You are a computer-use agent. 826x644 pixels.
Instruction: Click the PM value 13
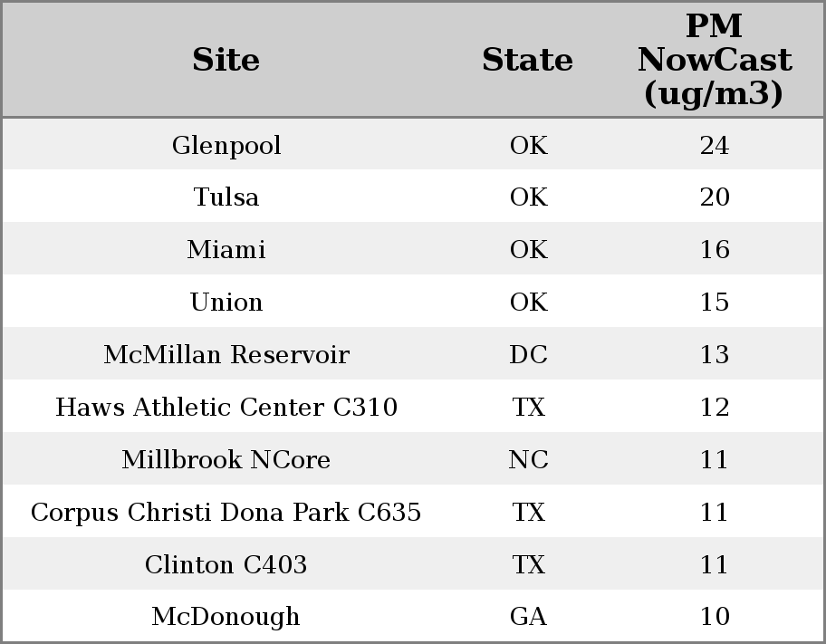click(715, 354)
